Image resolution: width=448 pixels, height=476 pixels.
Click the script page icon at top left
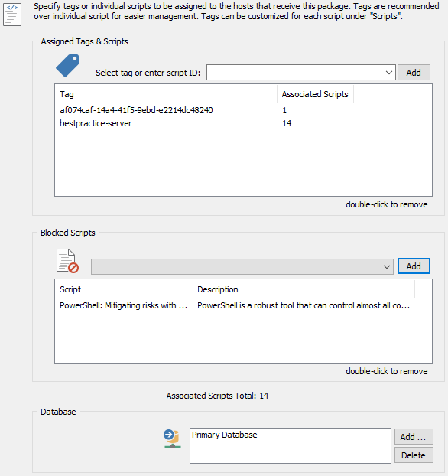tap(12, 15)
